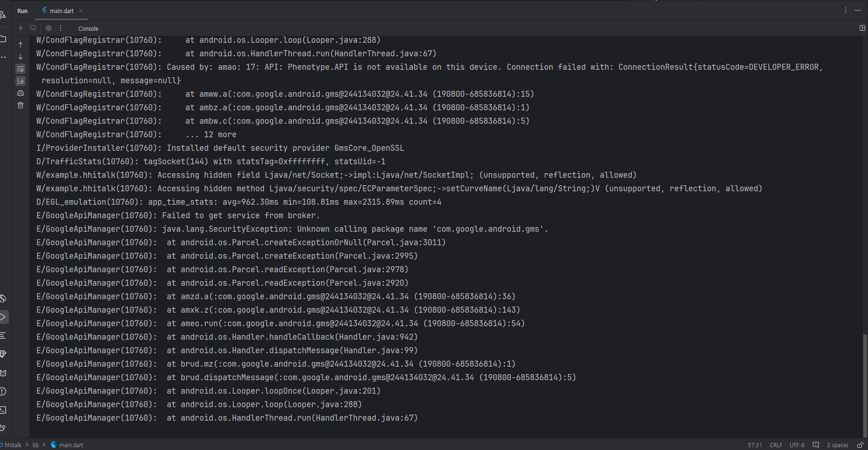
Task: Click the Looper.java:201 loopOnce line
Action: click(208, 391)
